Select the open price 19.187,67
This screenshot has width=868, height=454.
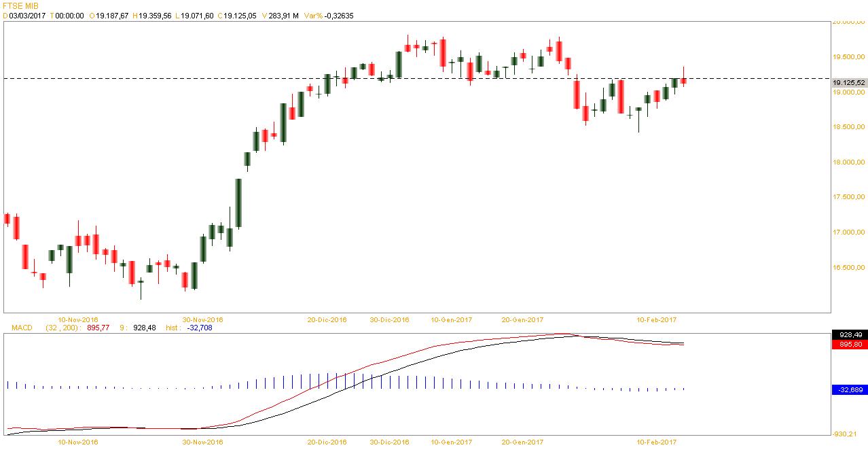pyautogui.click(x=112, y=15)
